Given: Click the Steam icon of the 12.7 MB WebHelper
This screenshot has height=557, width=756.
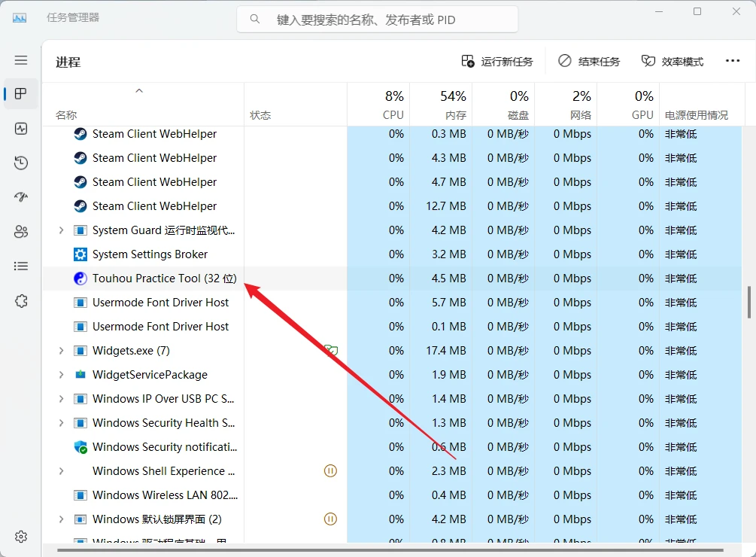Looking at the screenshot, I should 80,206.
